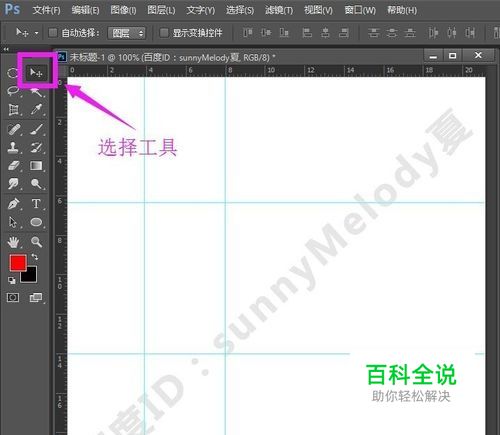Enable the 自动选择 checkbox
500x435 pixels.
point(53,33)
